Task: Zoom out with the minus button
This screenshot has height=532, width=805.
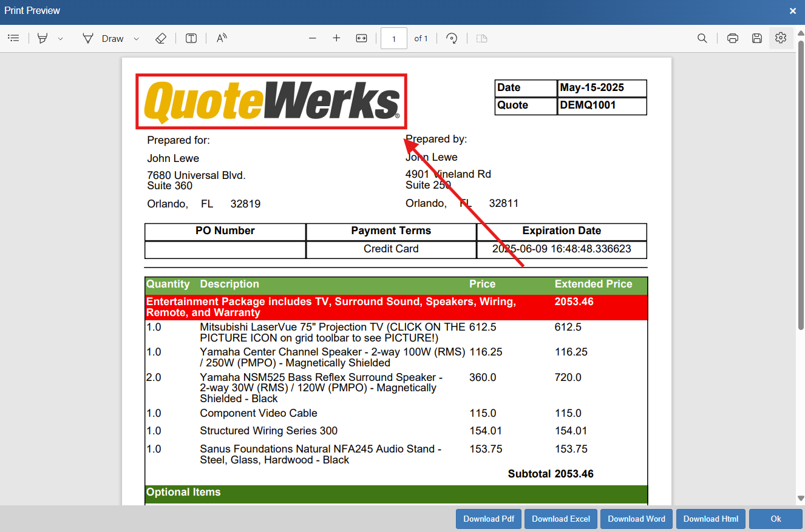Action: tap(313, 38)
